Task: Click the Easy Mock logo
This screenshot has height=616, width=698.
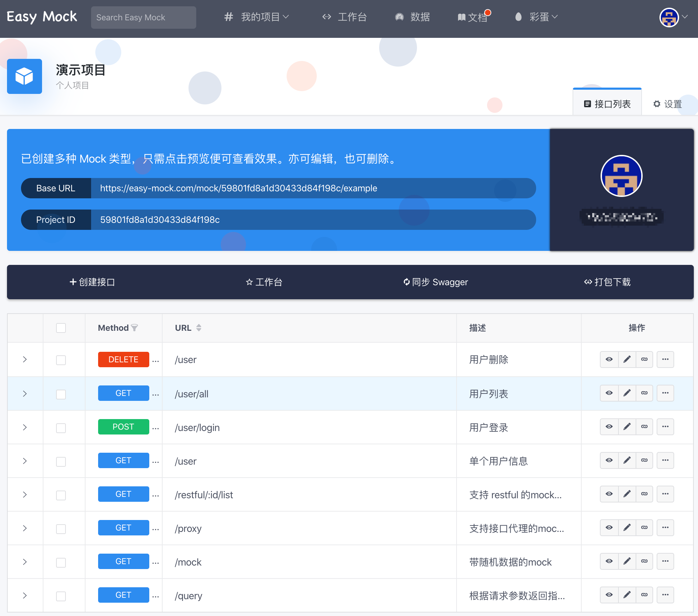Action: click(42, 17)
